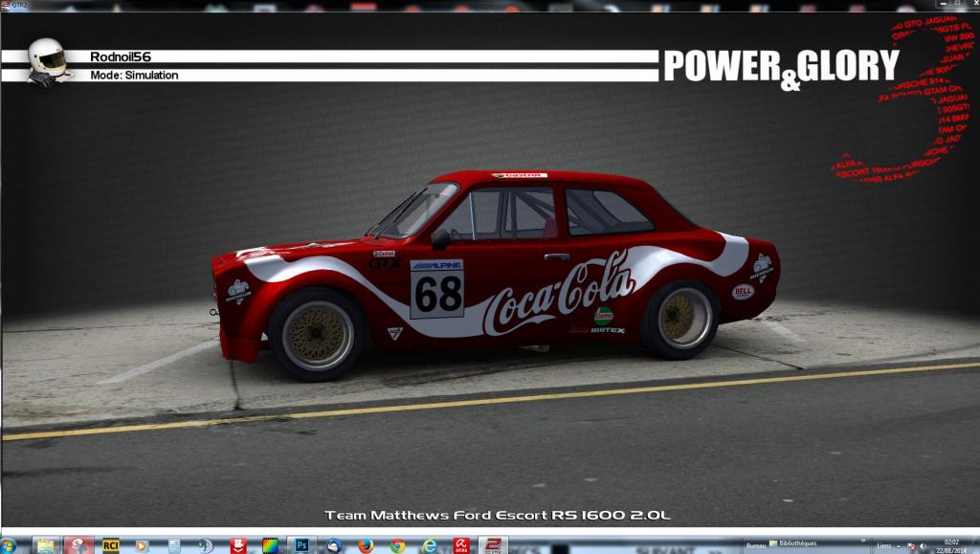Switch to GTR2 game taskbar icon
Viewport: 980px width, 554px height.
point(493,545)
